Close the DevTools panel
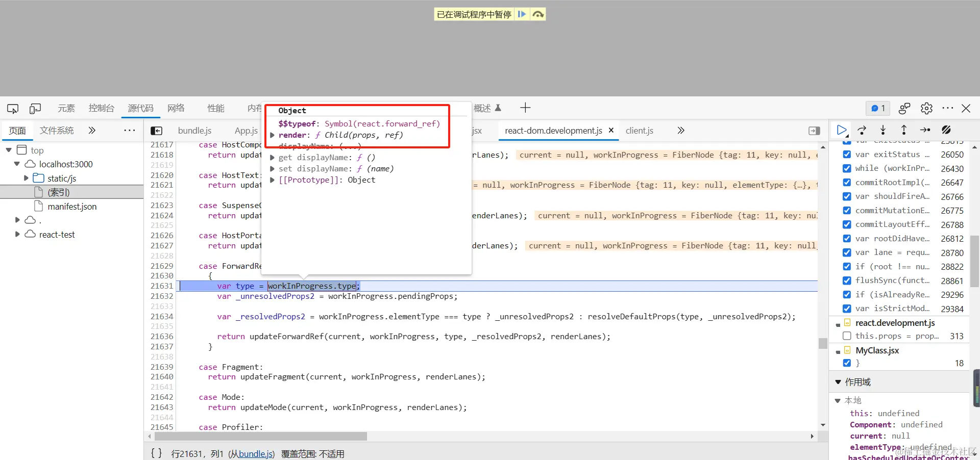 [966, 108]
